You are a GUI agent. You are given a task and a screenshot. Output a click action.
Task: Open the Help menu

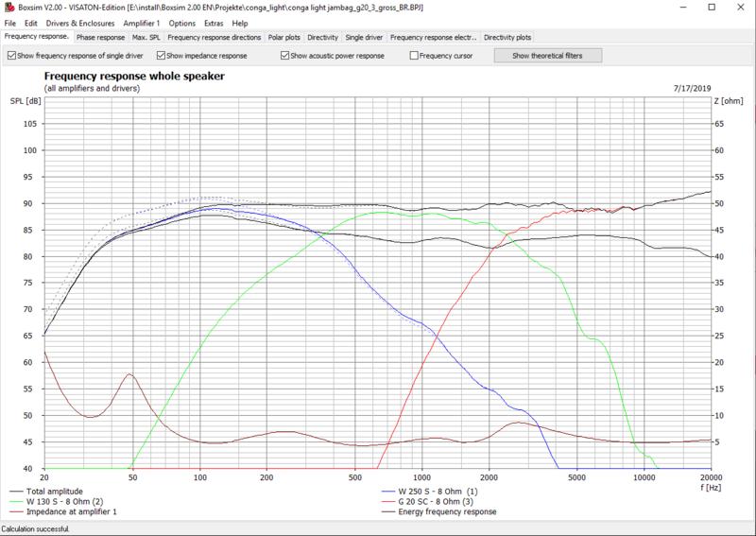coord(240,23)
